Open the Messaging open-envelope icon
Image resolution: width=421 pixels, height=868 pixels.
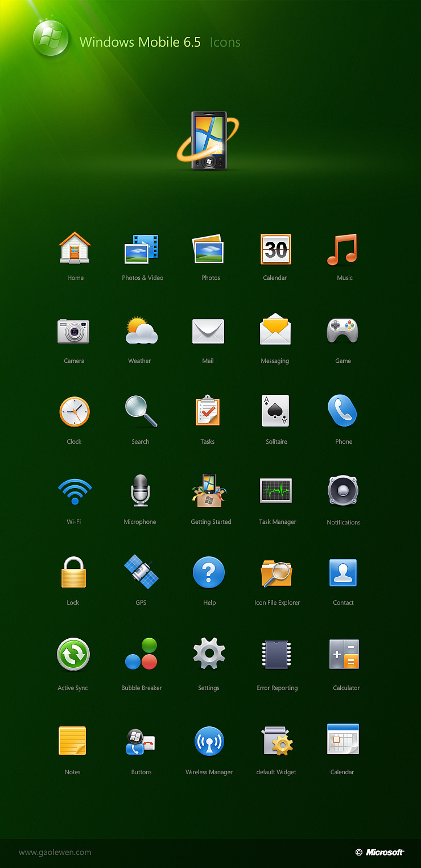pos(275,329)
